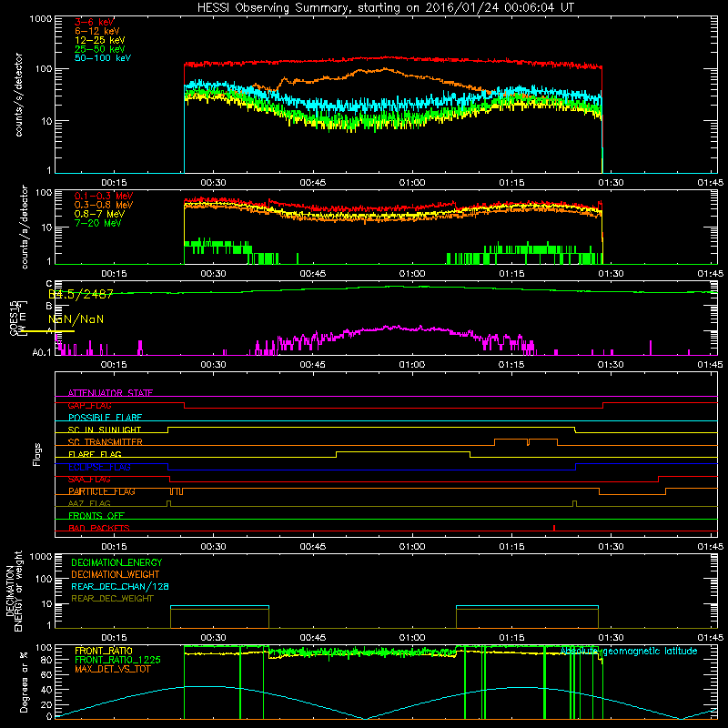Click the Flags axis title
The image size is (728, 728).
[37, 454]
